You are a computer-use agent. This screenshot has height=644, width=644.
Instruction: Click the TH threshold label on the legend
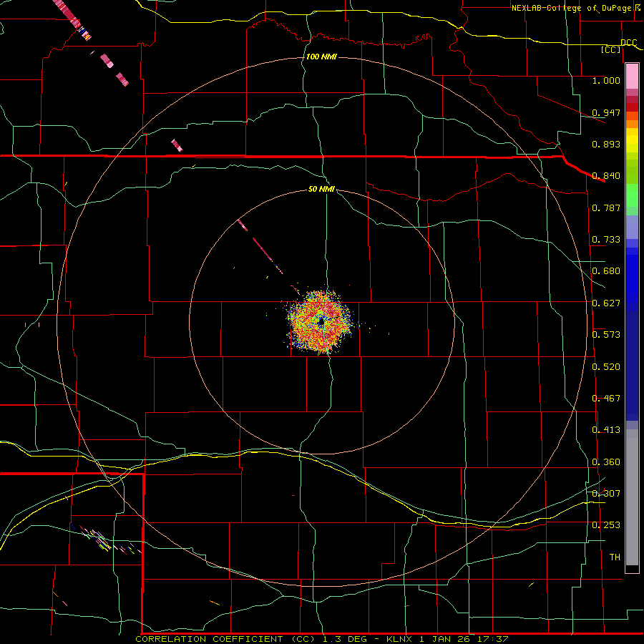tap(615, 557)
